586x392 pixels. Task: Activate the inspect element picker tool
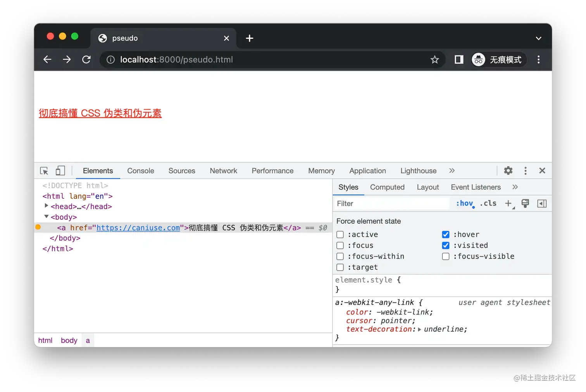pos(44,171)
